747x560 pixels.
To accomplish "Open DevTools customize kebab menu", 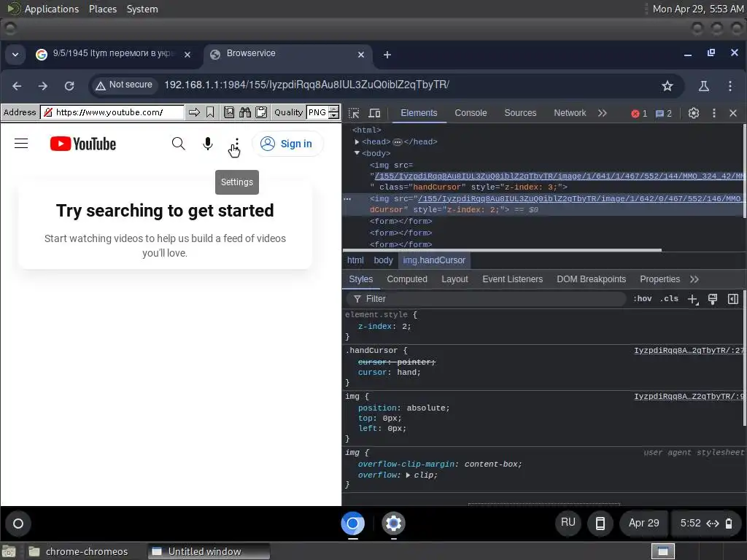I will tap(713, 113).
